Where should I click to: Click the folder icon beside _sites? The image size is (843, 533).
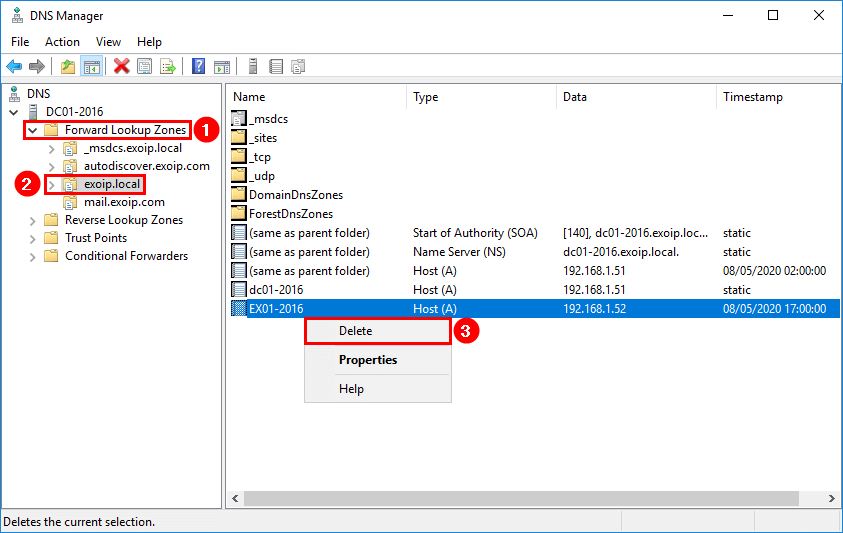coord(239,138)
